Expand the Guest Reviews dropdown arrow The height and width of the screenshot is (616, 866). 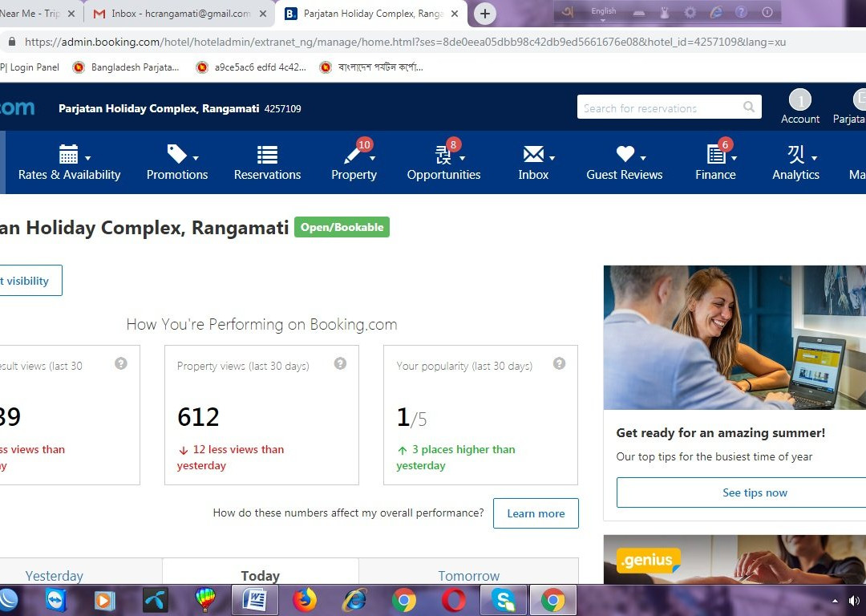point(643,158)
